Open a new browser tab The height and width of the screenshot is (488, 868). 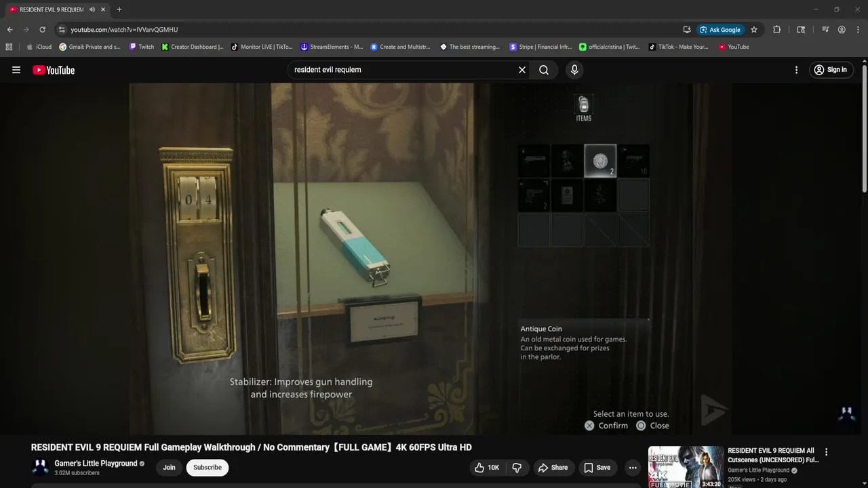[x=119, y=9]
